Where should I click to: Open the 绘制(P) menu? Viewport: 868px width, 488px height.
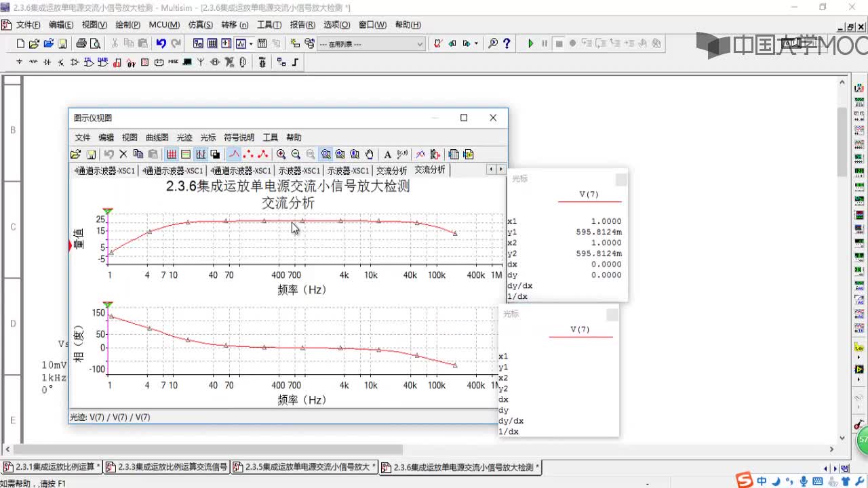(127, 25)
